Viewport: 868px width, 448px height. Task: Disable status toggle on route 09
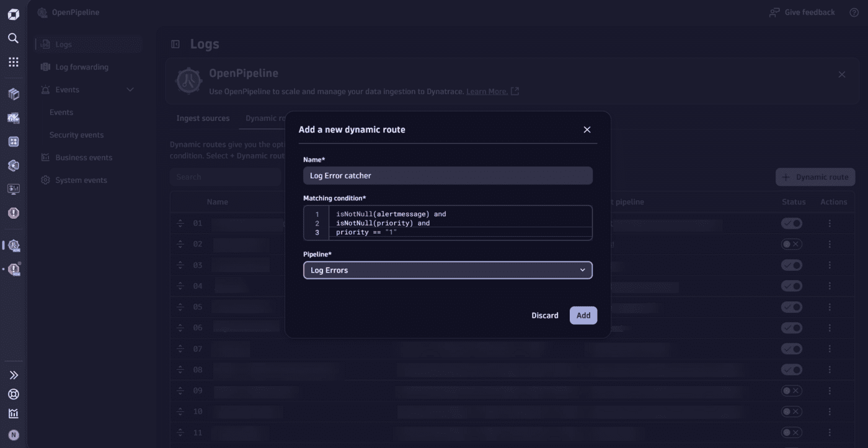[792, 390]
